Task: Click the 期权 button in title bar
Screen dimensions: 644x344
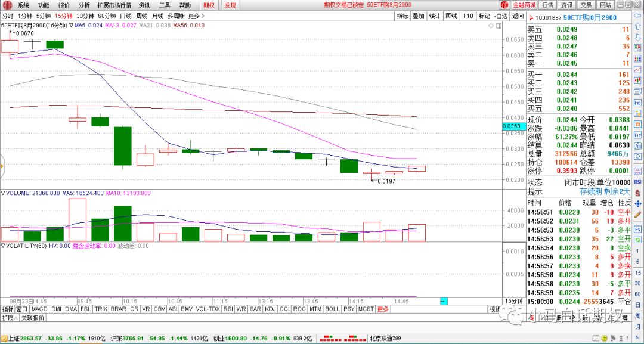Action: (x=209, y=5)
